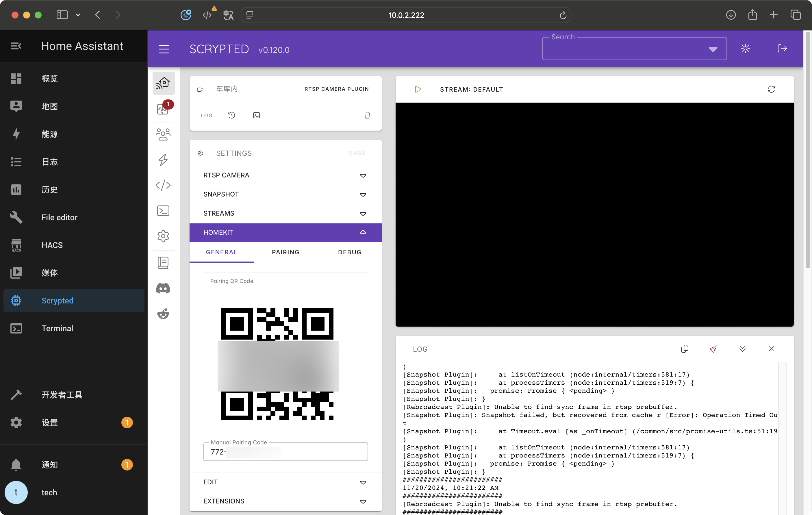Click the Manual Pairing Code field

pos(285,452)
